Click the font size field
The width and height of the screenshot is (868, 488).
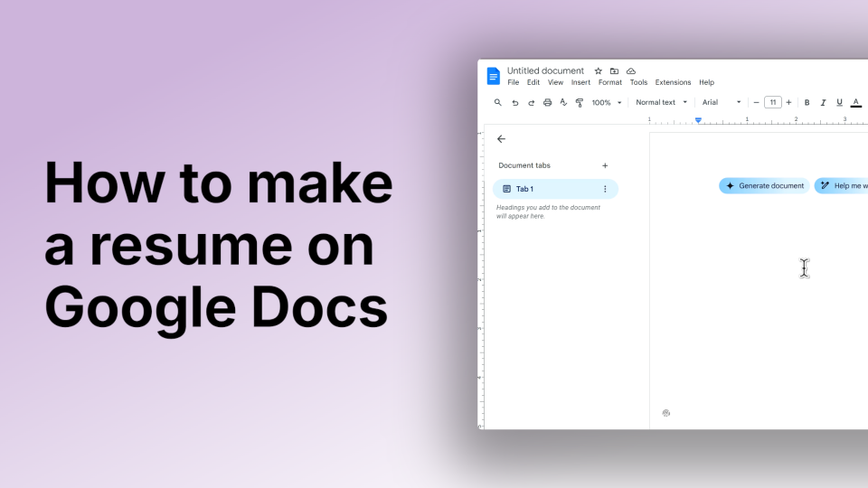(x=773, y=102)
